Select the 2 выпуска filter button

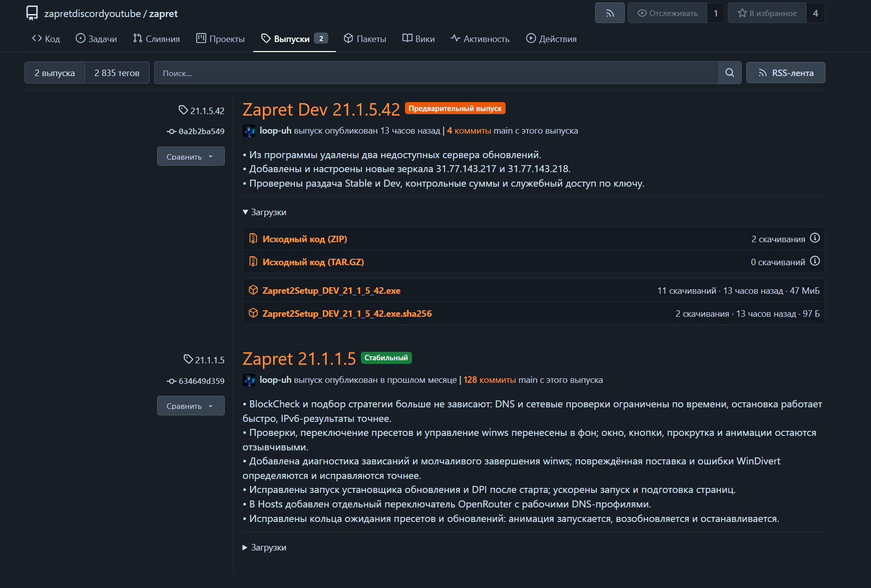coord(55,73)
